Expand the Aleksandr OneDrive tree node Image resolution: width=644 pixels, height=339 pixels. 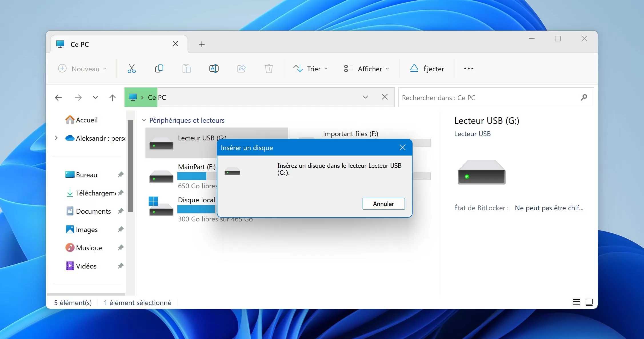tap(56, 138)
